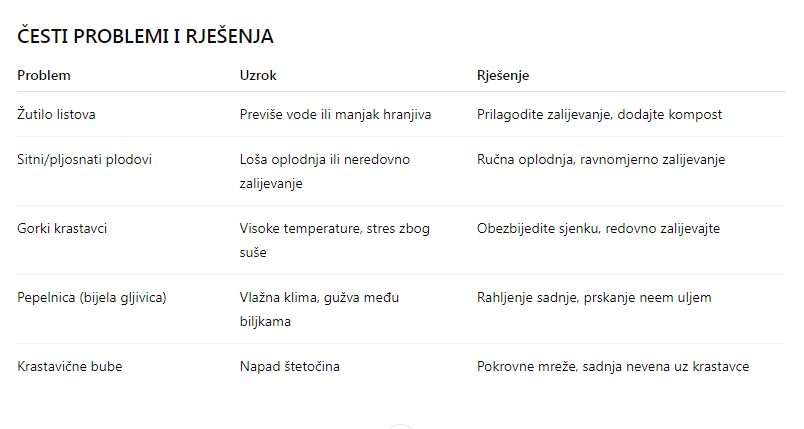Click the partially visible circular button at bottom
Image resolution: width=804 pixels, height=429 pixels.
click(x=401, y=426)
